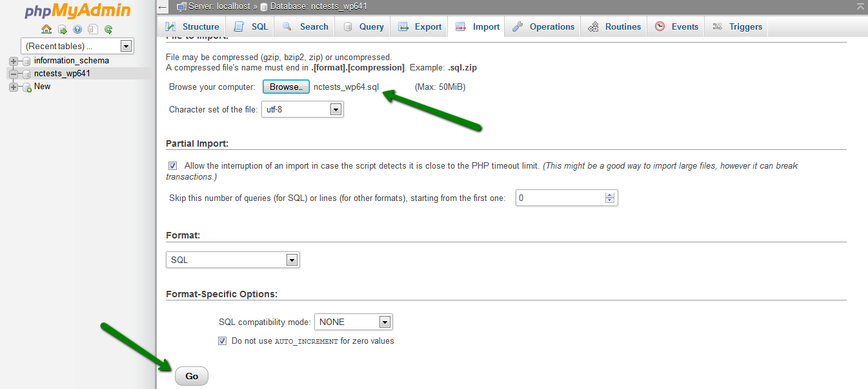Click the skip queries number field

[560, 198]
